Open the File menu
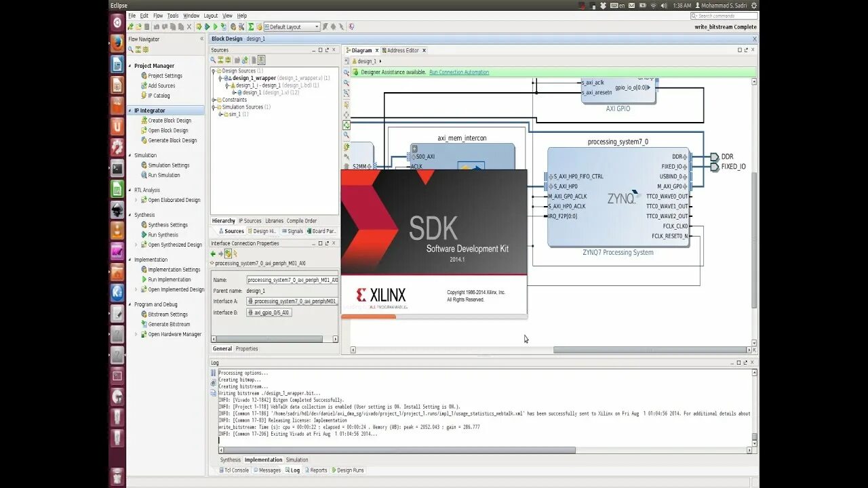Viewport: 868px width, 488px height. [x=132, y=16]
